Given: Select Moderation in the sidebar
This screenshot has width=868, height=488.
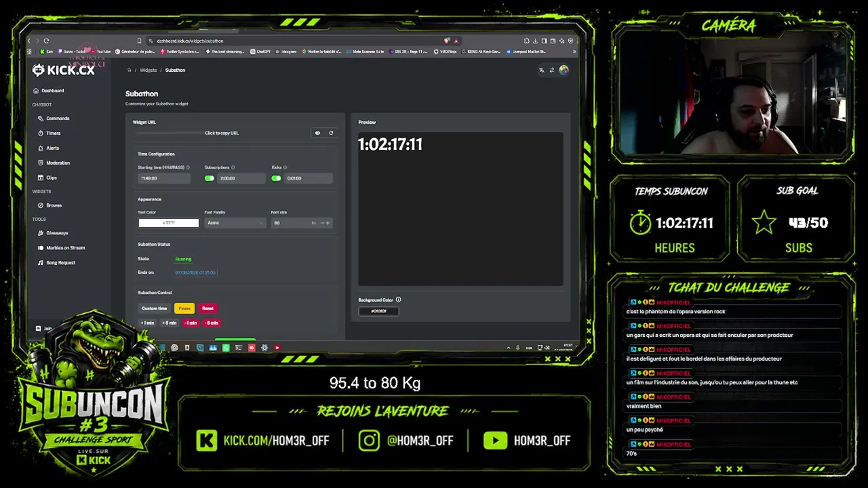Looking at the screenshot, I should pyautogui.click(x=54, y=163).
